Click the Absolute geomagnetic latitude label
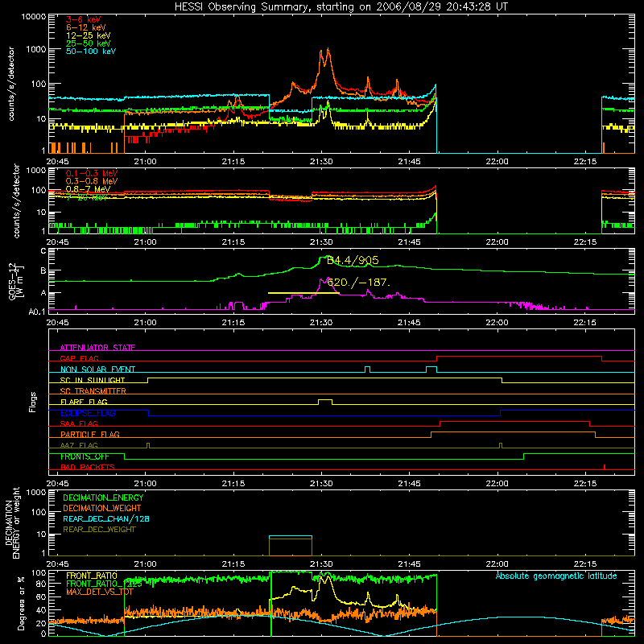Screen dimensions: 644x644 556,576
